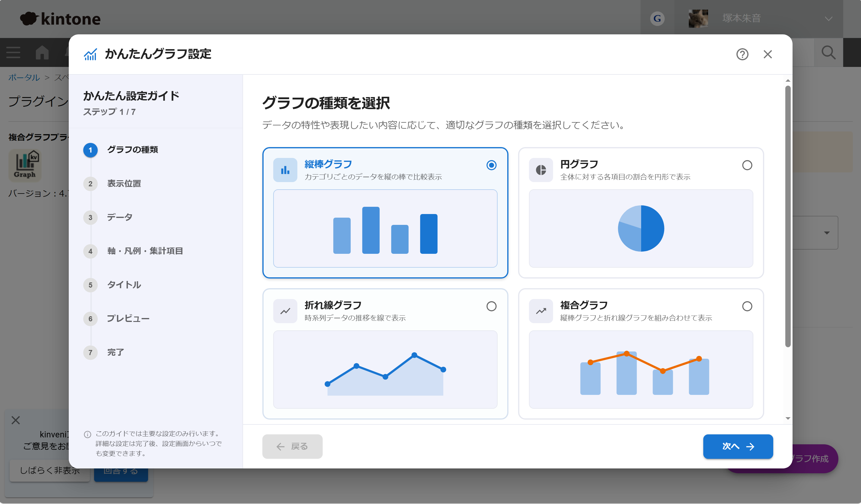Expand the 塚本朱音 user menu chevron

828,19
